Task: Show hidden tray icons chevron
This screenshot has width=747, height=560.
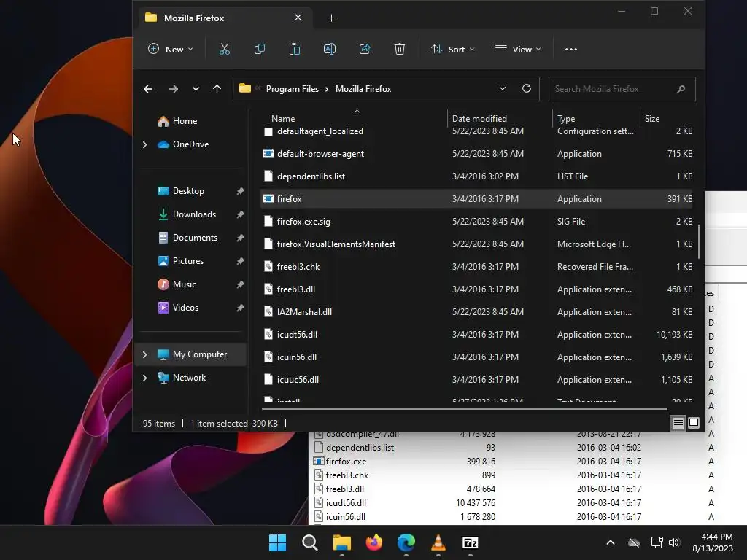Action: tap(611, 542)
